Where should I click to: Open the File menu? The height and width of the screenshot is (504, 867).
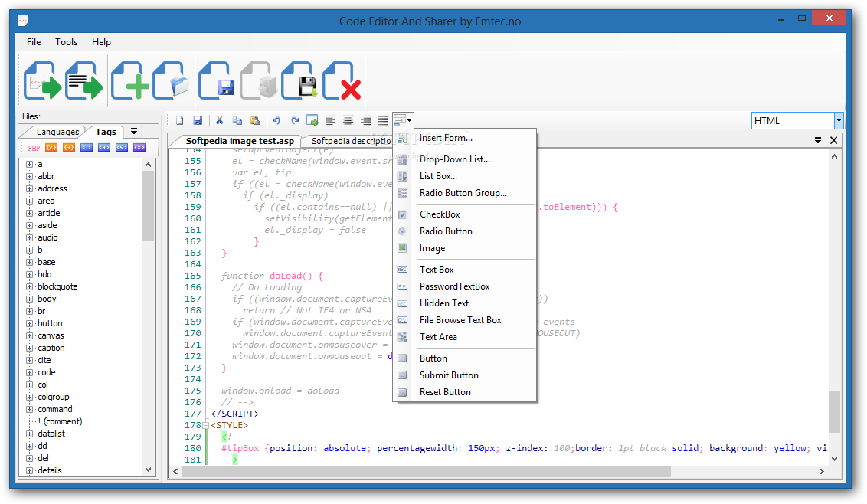point(34,42)
